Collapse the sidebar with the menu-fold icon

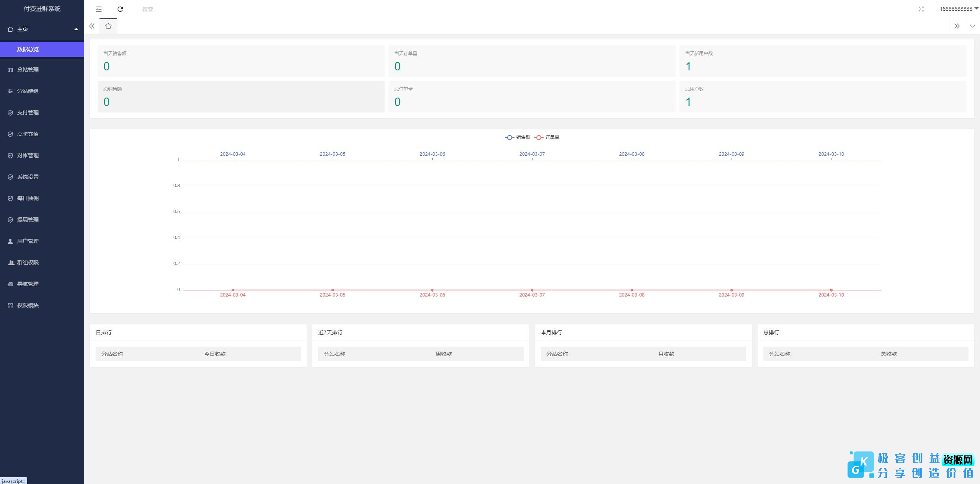pos(99,9)
